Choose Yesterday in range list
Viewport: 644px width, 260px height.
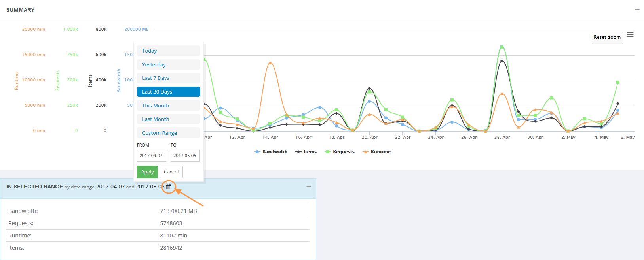tap(169, 64)
